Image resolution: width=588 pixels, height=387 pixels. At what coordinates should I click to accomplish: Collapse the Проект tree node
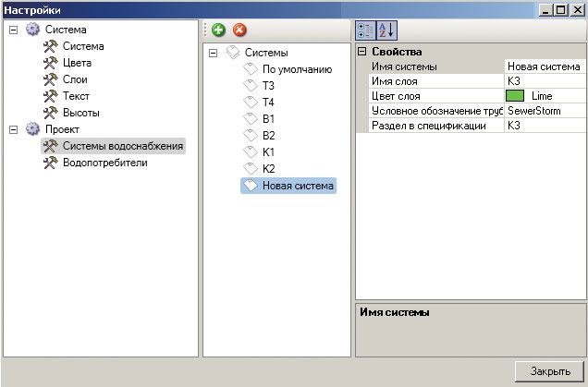pyautogui.click(x=13, y=129)
